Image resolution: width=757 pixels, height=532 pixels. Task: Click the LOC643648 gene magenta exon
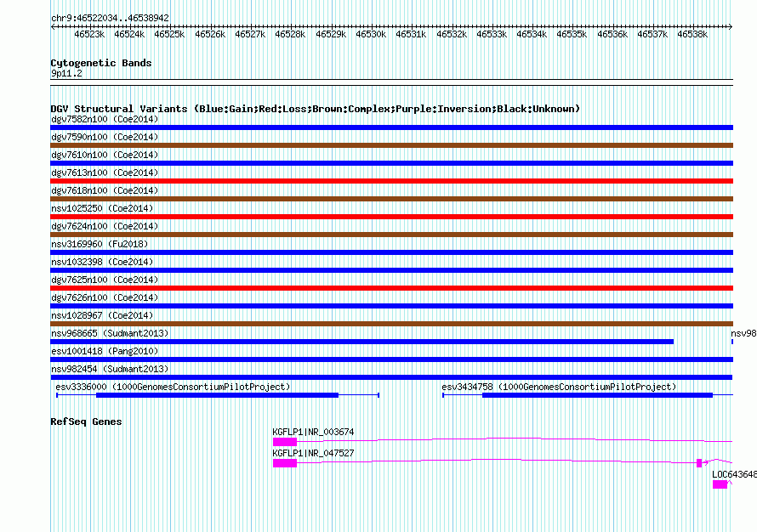[x=720, y=484]
